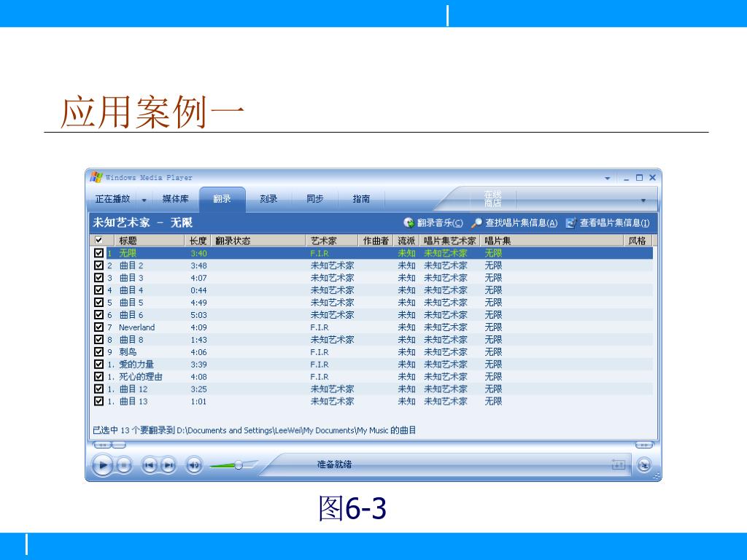This screenshot has width=747, height=560.
Task: Open the 在线商店 online store tab
Action: (x=492, y=199)
